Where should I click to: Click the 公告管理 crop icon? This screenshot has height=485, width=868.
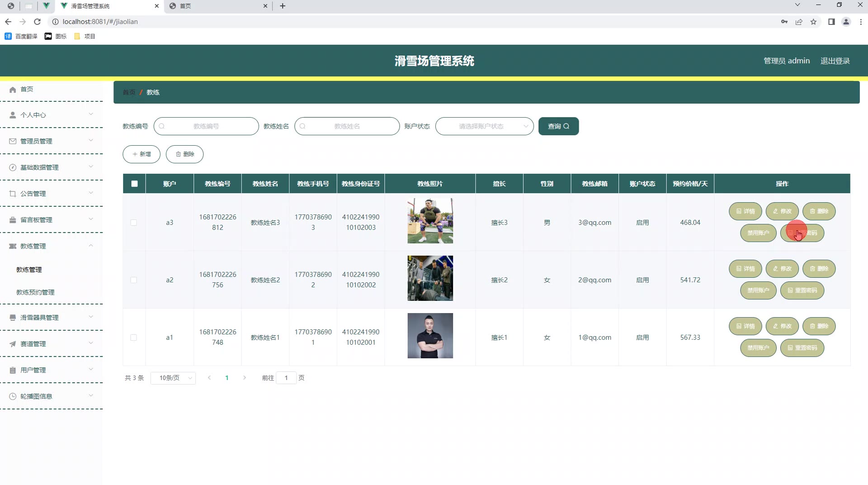click(13, 194)
